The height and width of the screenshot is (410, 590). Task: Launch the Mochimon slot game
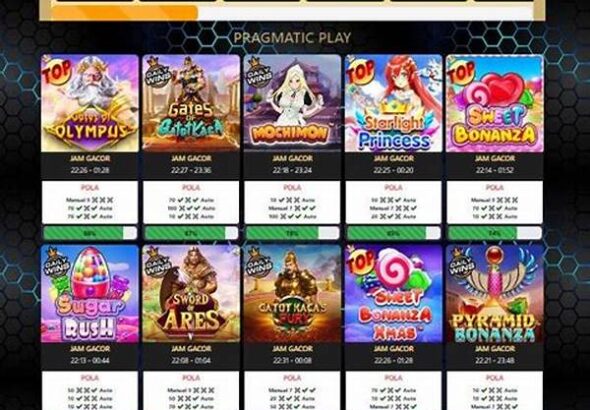(292, 103)
